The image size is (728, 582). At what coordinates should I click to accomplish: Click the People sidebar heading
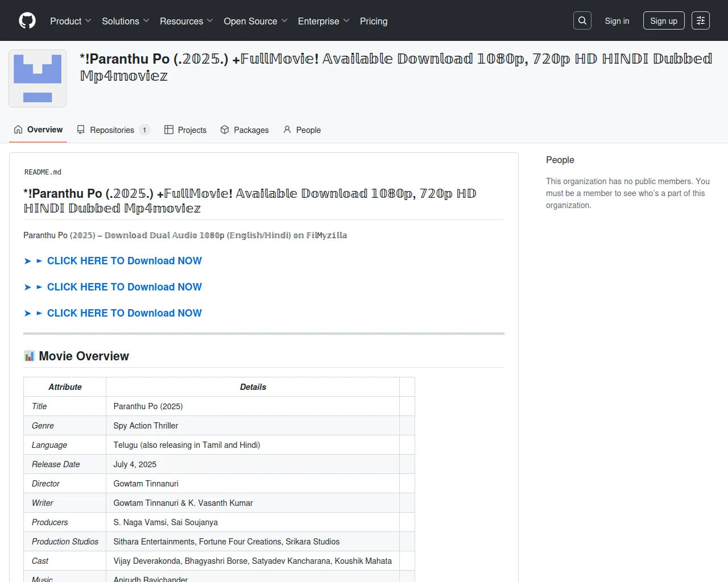point(560,160)
